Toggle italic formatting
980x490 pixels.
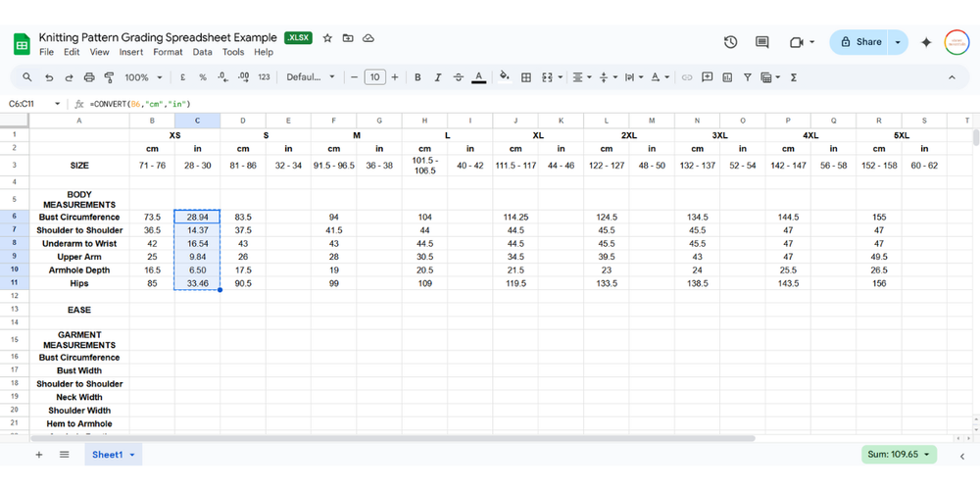point(438,77)
